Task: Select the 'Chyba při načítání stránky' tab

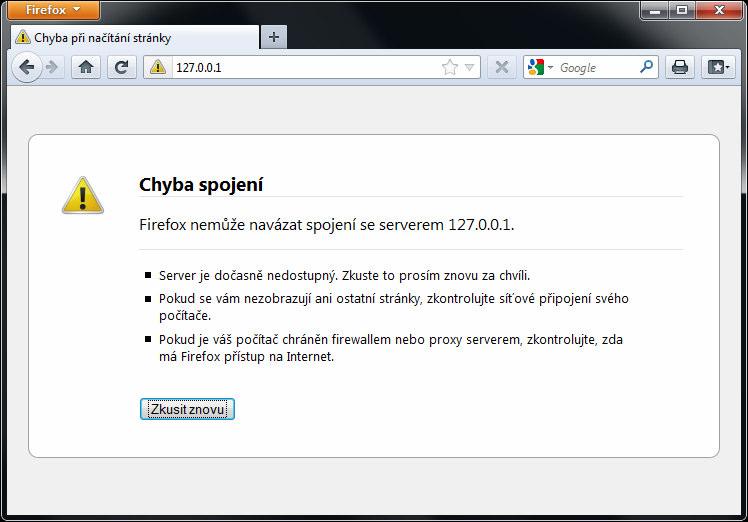Action: click(134, 37)
